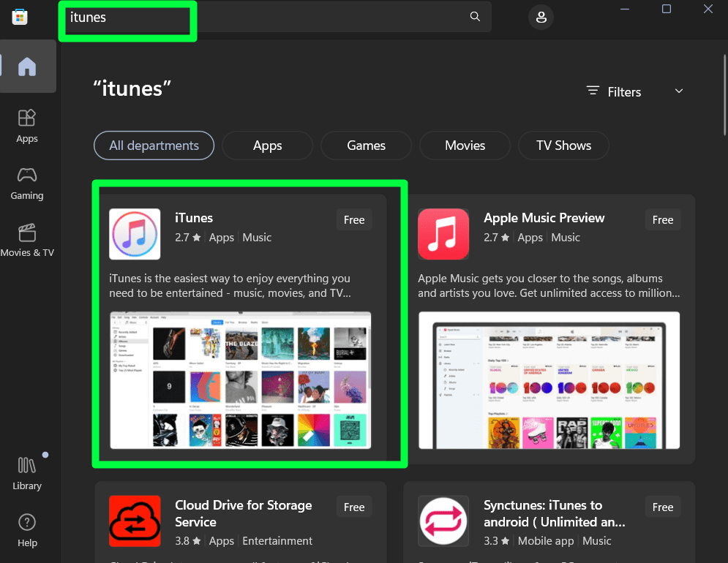Select the Gaming sidebar icon
The image size is (728, 563).
(27, 183)
